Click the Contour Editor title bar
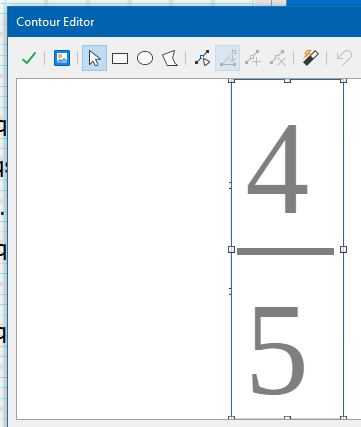The width and height of the screenshot is (361, 427). point(184,22)
